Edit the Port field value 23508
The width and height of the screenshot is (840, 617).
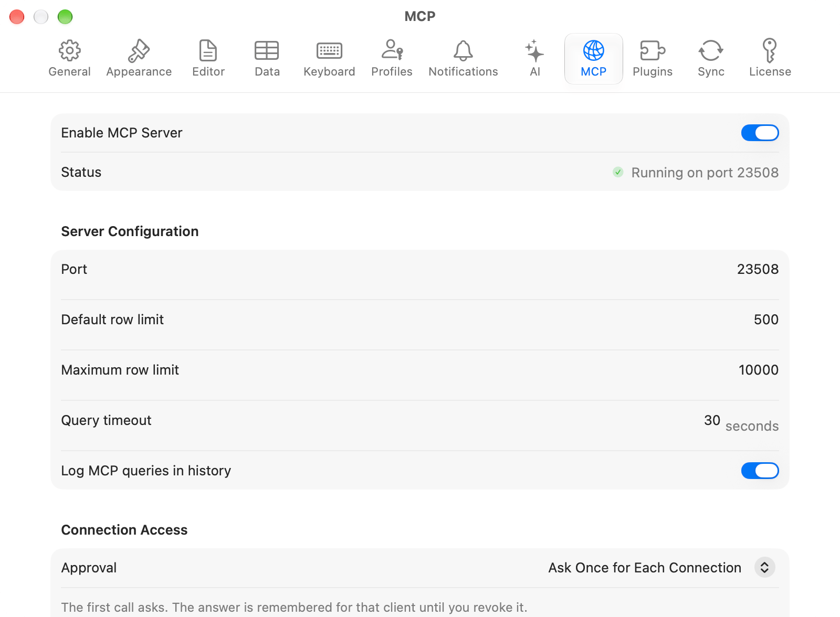pyautogui.click(x=758, y=269)
